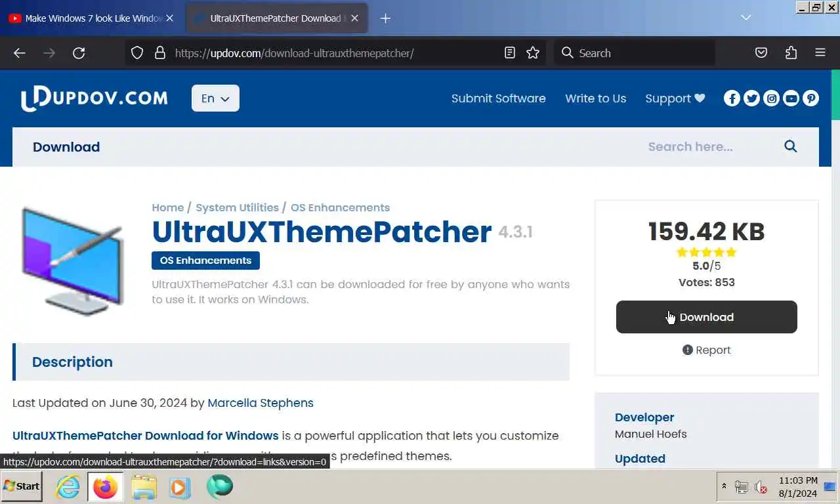The image size is (840, 504).
Task: Open a new tab with plus icon
Action: point(385,18)
